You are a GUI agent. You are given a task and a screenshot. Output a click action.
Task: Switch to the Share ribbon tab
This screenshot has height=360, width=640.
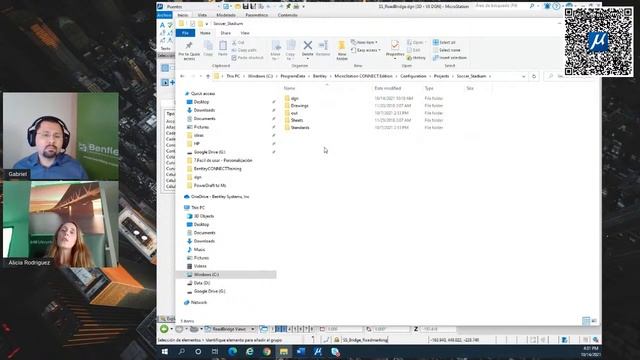226,33
